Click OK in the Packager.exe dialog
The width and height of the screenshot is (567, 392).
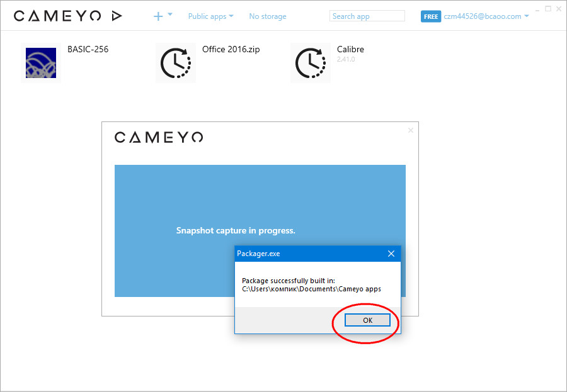[367, 320]
